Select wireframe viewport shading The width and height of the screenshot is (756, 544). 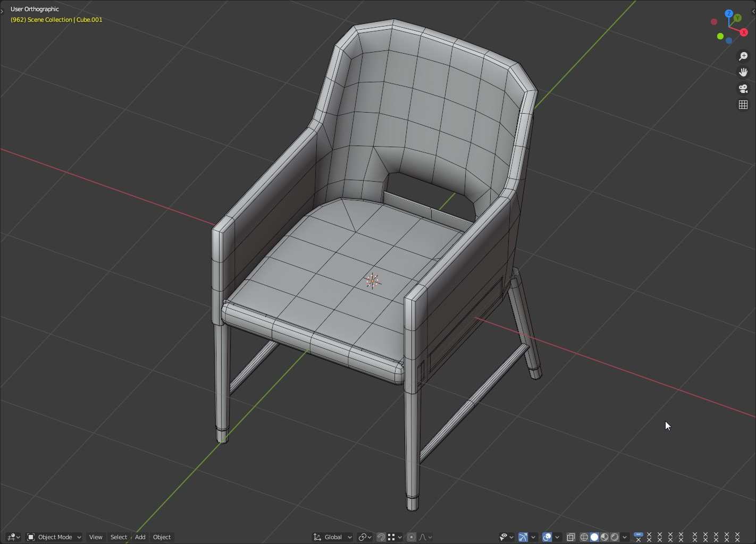[584, 537]
